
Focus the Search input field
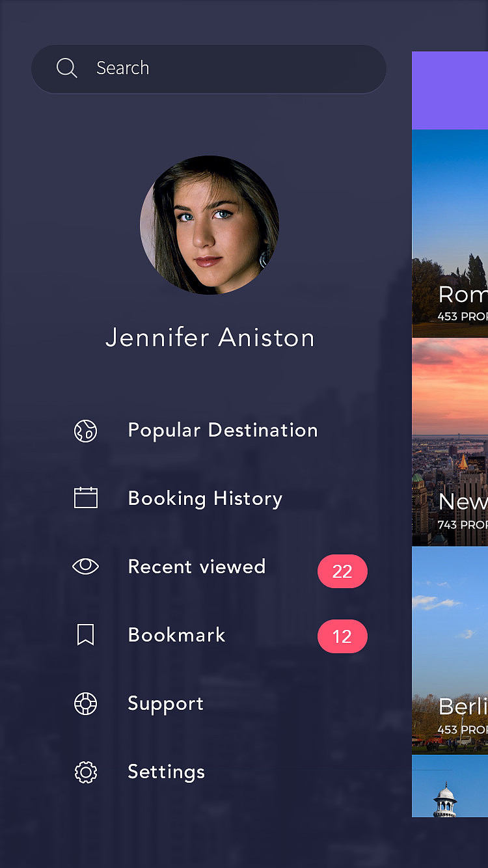point(209,68)
